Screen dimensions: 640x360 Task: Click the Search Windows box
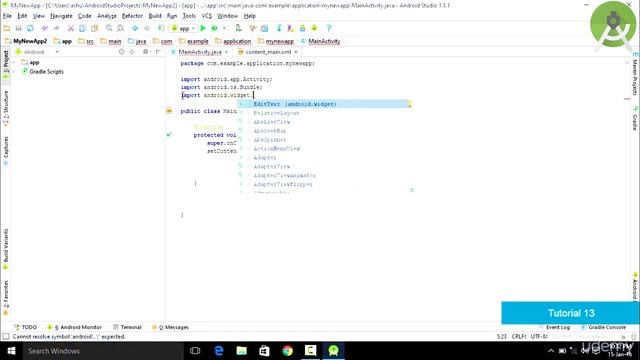[x=103, y=351]
